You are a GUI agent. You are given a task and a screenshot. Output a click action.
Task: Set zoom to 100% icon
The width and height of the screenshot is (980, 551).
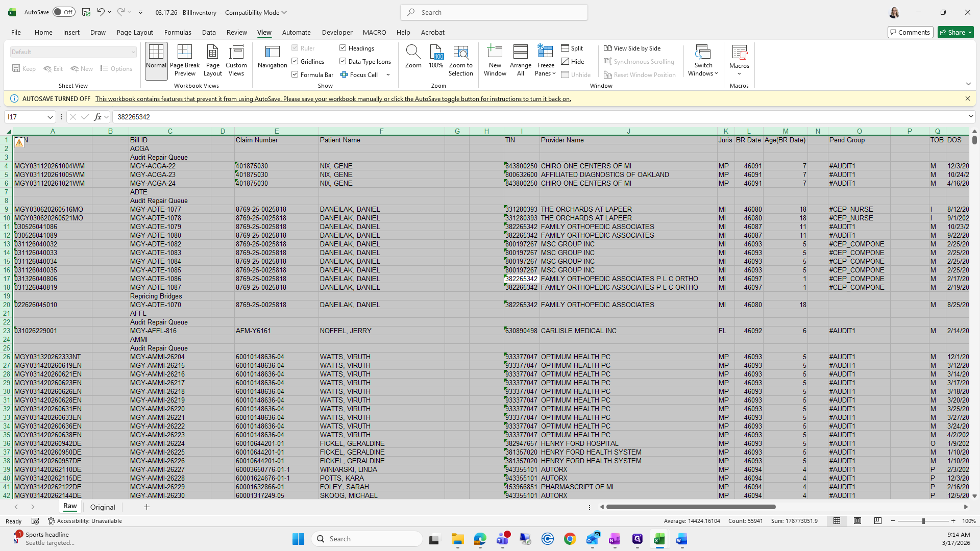tap(436, 57)
